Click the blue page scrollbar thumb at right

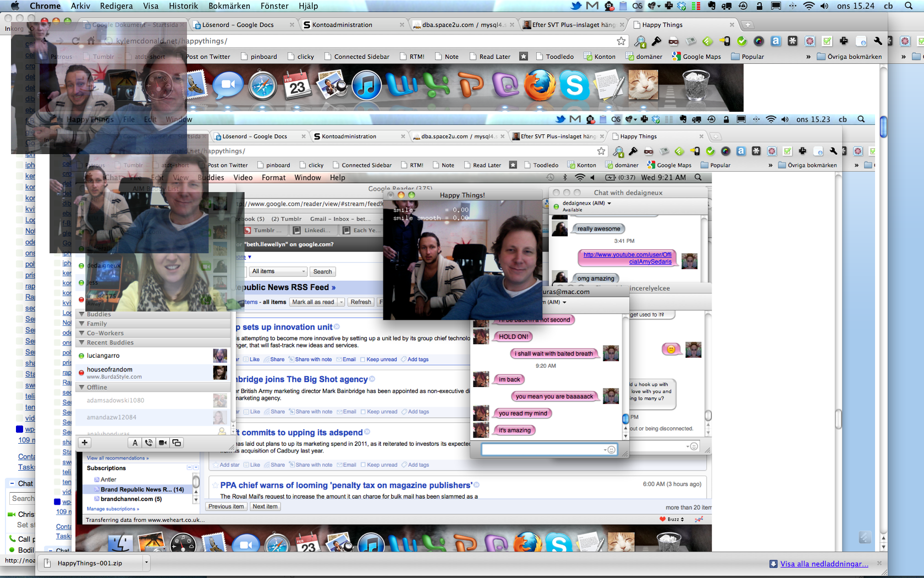tap(883, 127)
